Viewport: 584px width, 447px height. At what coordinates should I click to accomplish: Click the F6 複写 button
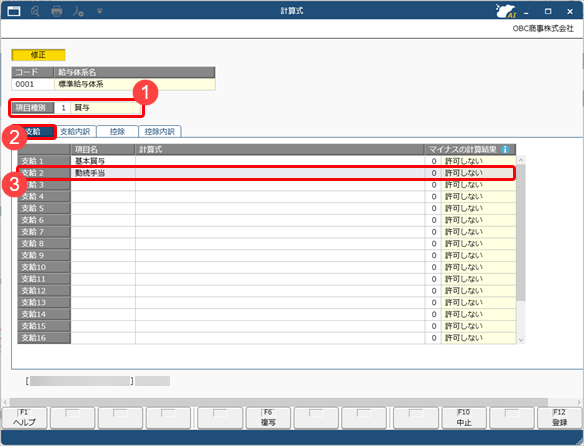tap(268, 418)
